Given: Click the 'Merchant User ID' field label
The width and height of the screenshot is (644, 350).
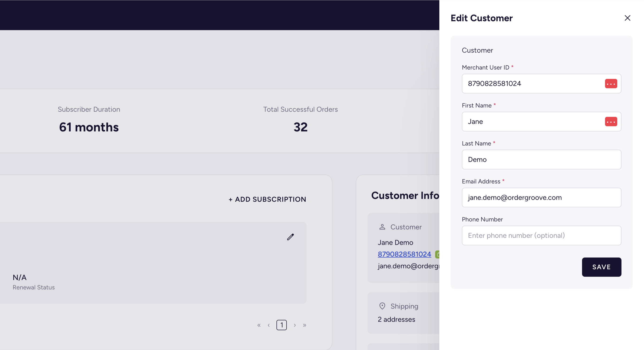Looking at the screenshot, I should 486,68.
